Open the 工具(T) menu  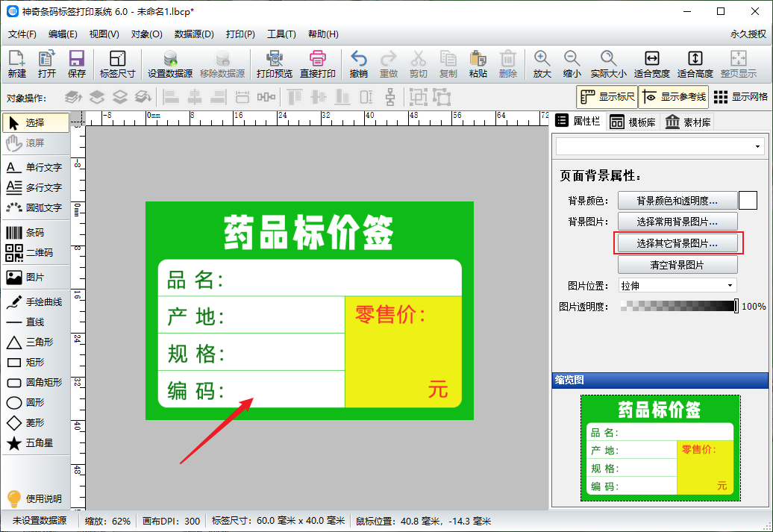click(x=281, y=34)
